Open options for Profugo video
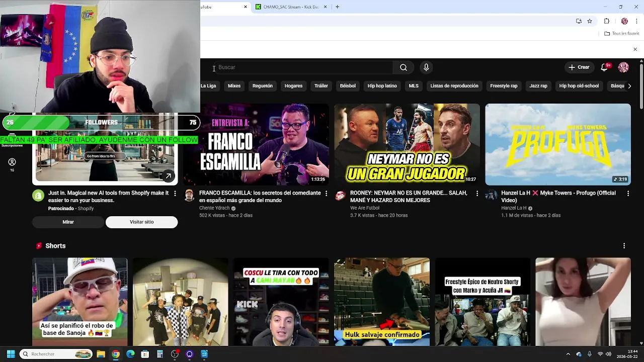Screen dimensions: 644x362 point(628,193)
